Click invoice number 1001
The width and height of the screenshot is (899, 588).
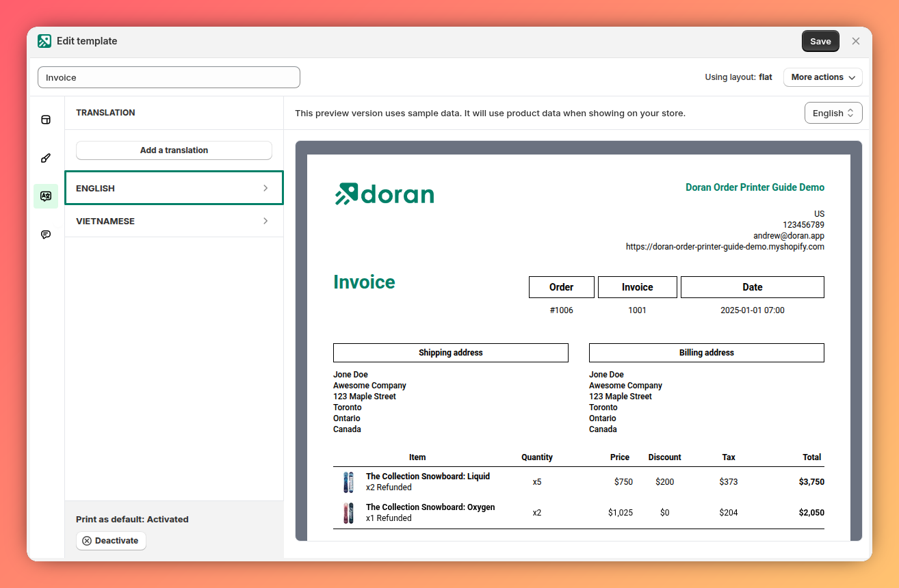(x=638, y=310)
